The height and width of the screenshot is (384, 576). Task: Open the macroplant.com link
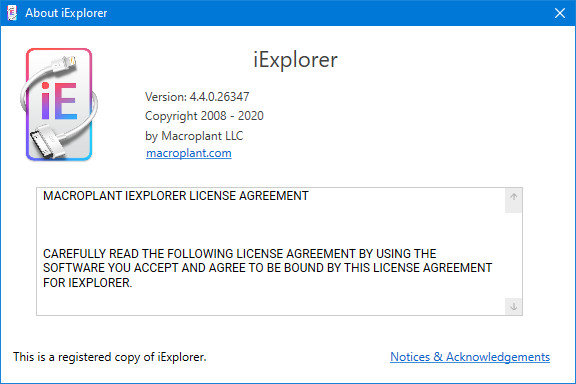[188, 153]
